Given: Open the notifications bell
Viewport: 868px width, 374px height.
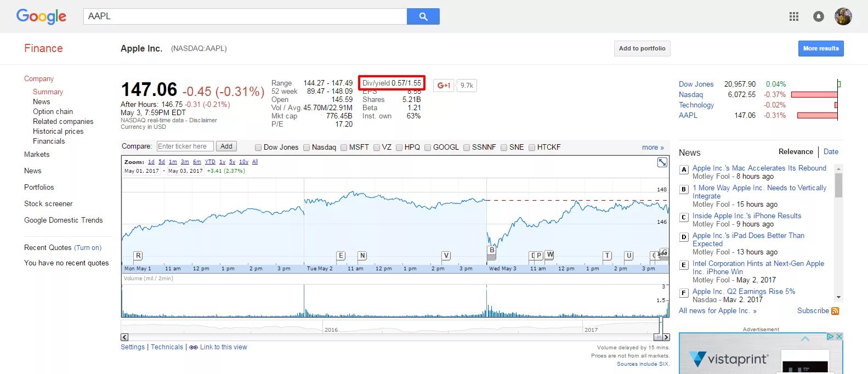Looking at the screenshot, I should click(x=819, y=16).
